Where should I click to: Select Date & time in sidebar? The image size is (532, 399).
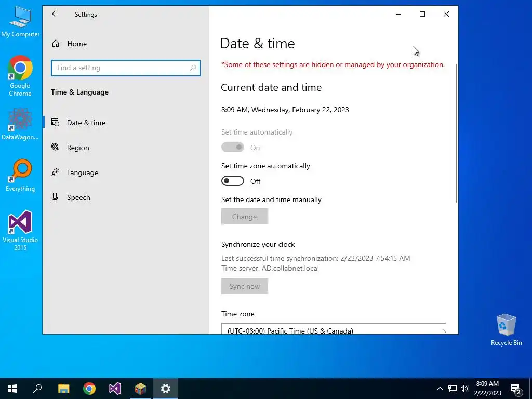pyautogui.click(x=125, y=123)
